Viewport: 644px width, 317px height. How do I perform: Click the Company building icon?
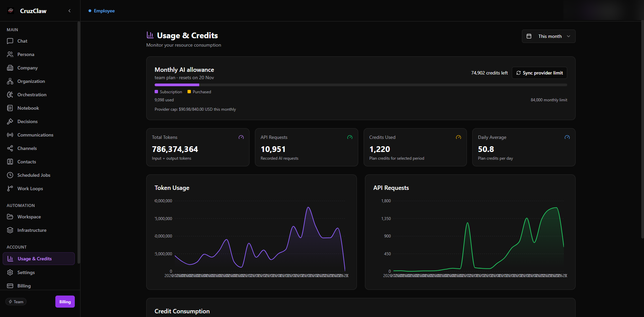(10, 68)
